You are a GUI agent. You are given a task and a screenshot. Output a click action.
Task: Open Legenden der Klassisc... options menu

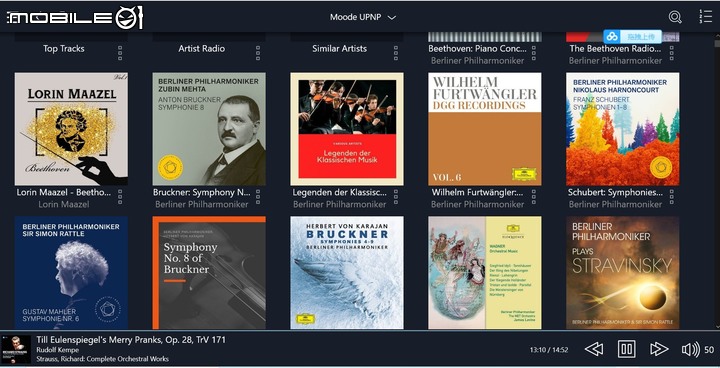coord(395,197)
